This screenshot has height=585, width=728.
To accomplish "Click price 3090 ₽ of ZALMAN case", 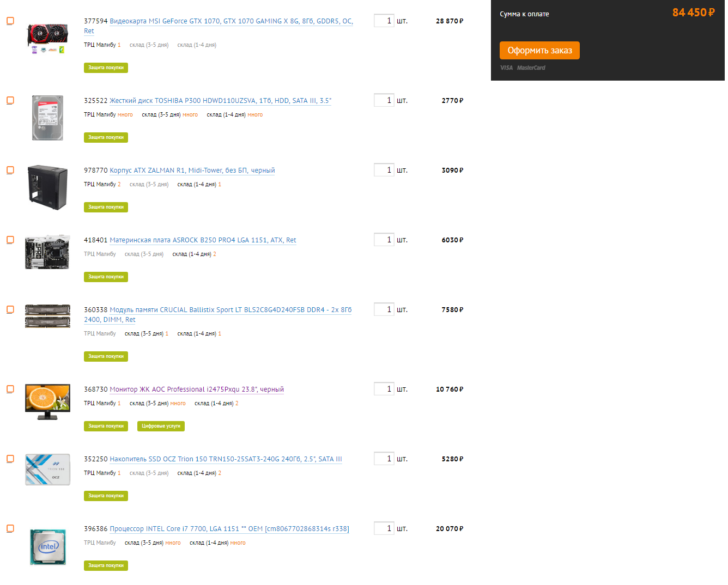I will 452,170.
